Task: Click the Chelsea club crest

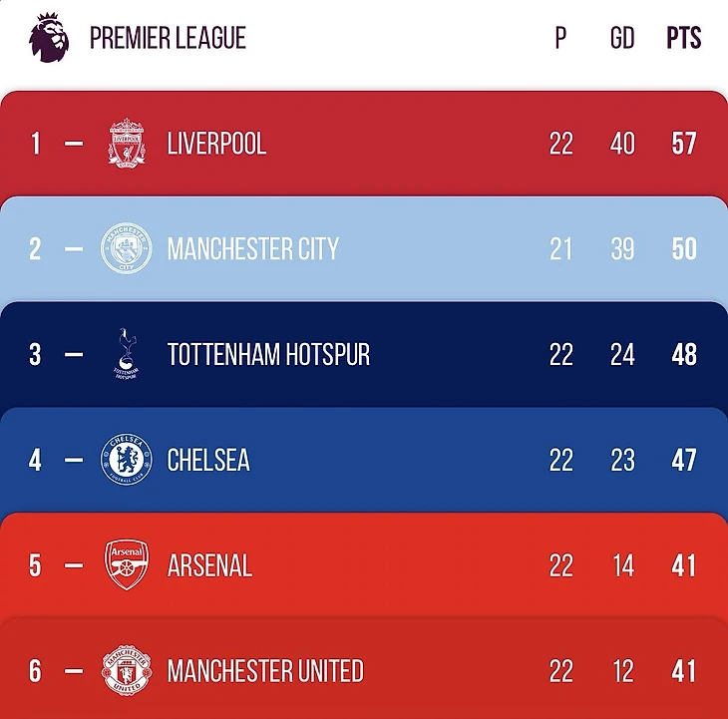Action: point(127,460)
